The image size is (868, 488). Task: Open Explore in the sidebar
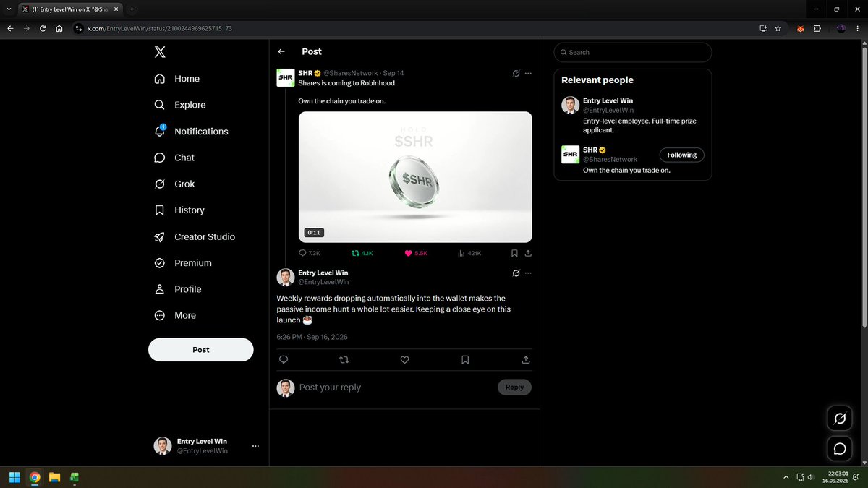[x=180, y=105]
